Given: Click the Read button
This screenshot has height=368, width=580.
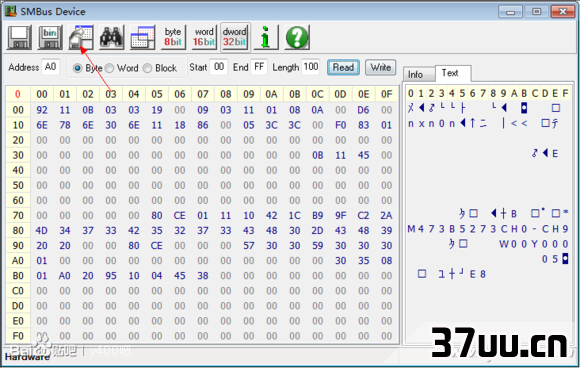Looking at the screenshot, I should click(343, 67).
